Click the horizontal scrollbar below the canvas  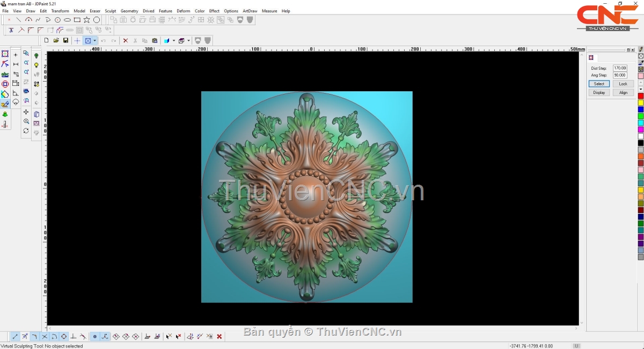pyautogui.click(x=313, y=328)
